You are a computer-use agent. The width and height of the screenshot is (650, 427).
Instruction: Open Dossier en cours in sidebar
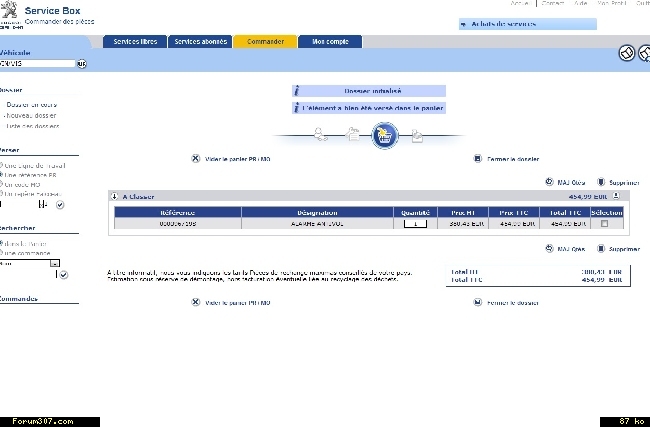(32, 105)
